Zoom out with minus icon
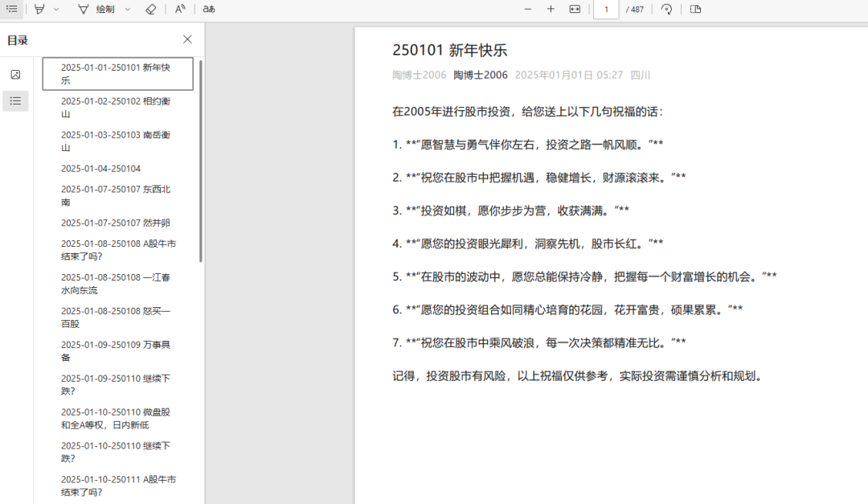 coord(527,9)
